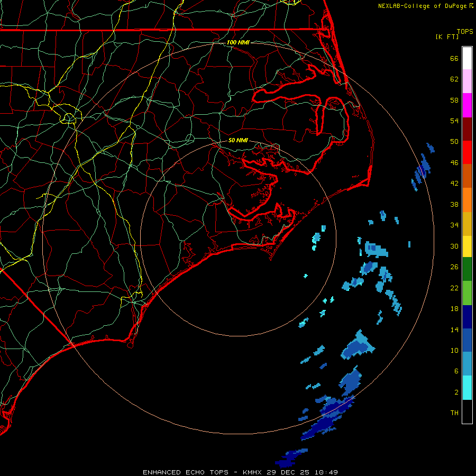Screen dimensions: 476x476
Task: Click the magenta legend swatch
Action: click(x=467, y=105)
